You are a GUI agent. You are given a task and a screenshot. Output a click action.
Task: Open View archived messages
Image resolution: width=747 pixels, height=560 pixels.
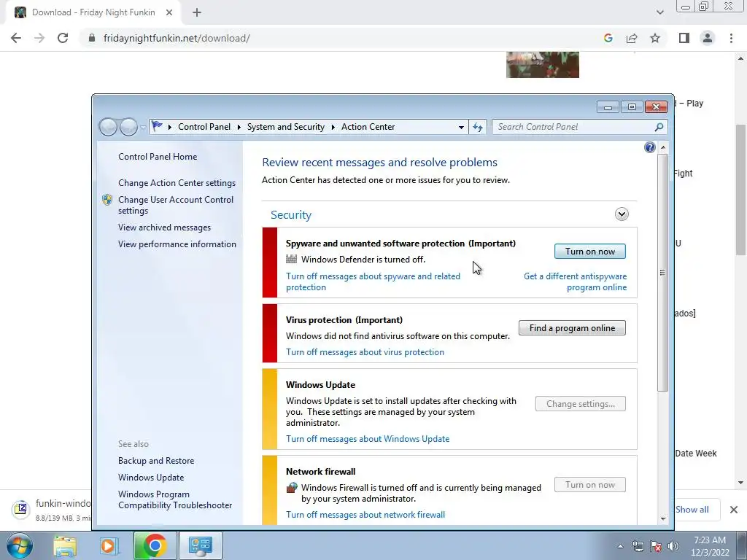pos(164,227)
